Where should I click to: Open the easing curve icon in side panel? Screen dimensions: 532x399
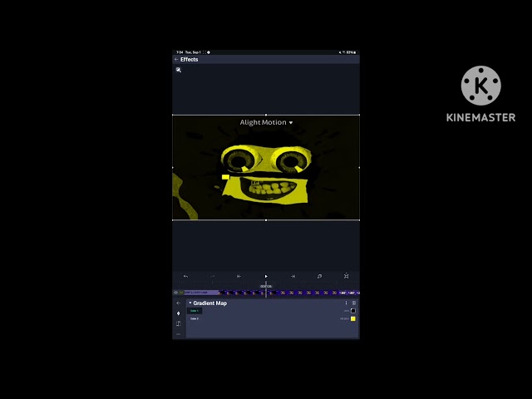tap(179, 323)
